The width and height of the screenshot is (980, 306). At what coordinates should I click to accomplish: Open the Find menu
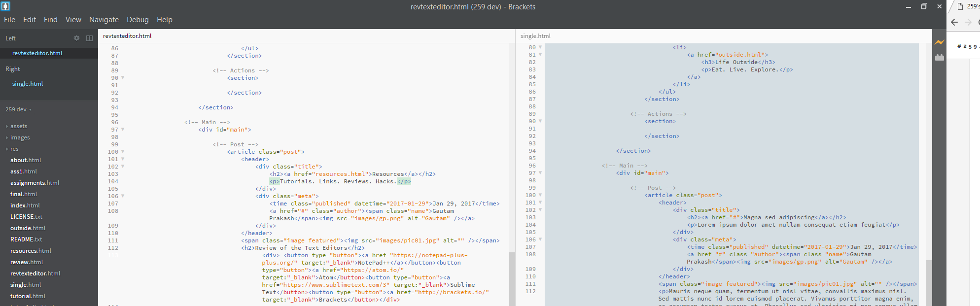51,20
